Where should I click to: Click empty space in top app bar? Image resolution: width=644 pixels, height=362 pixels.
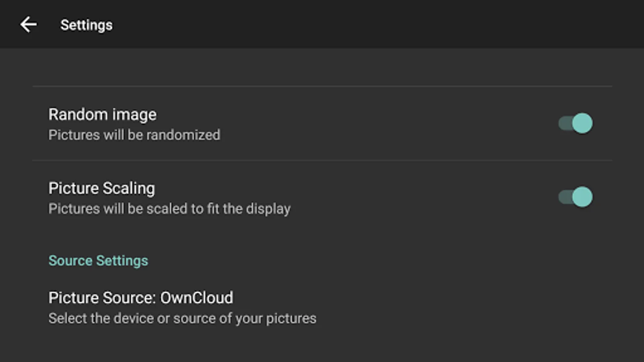click(x=362, y=24)
